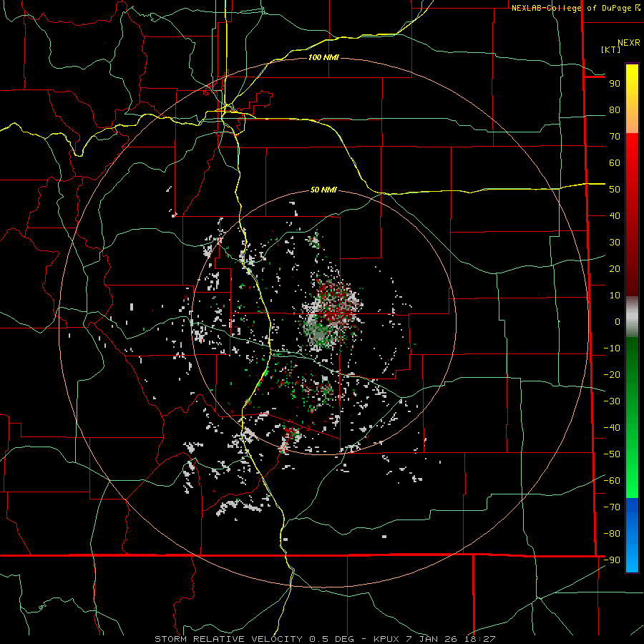Select the 0 value on velocity scale

point(618,322)
